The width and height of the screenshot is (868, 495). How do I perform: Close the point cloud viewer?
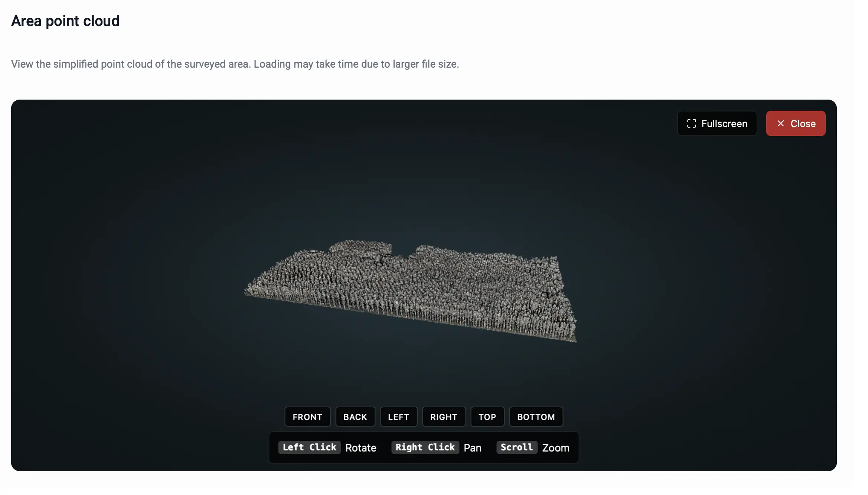point(796,123)
